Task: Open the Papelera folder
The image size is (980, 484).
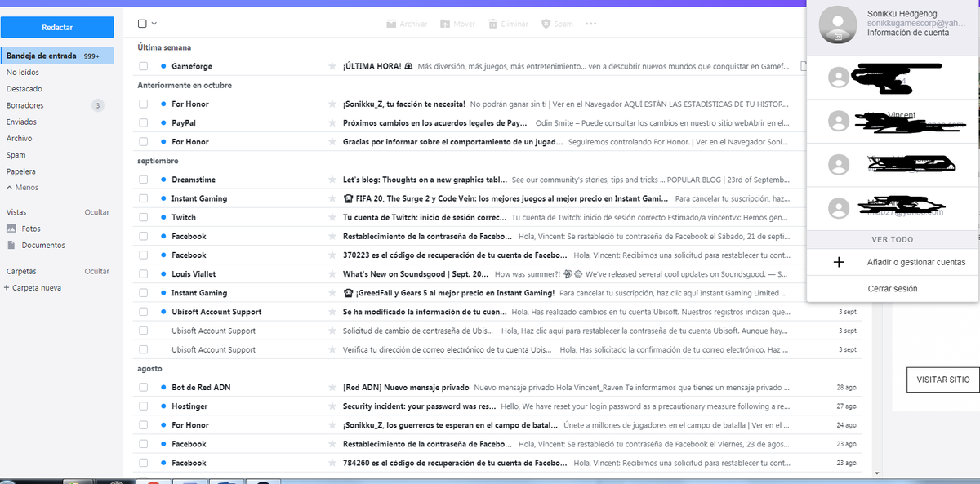Action: pos(21,171)
